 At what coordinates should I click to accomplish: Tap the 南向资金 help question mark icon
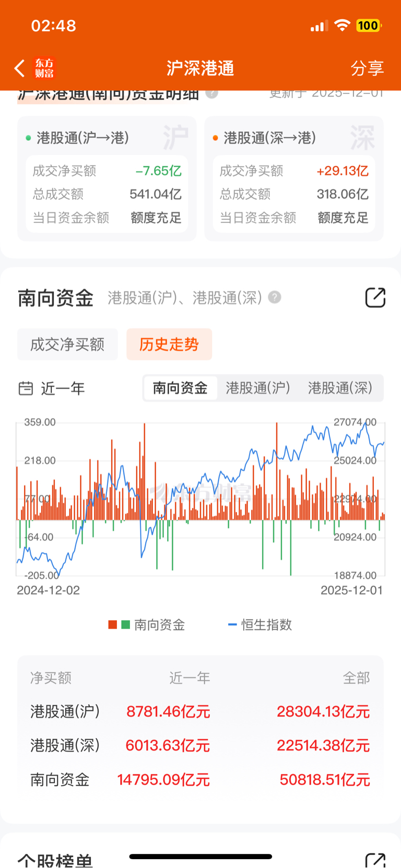(275, 298)
